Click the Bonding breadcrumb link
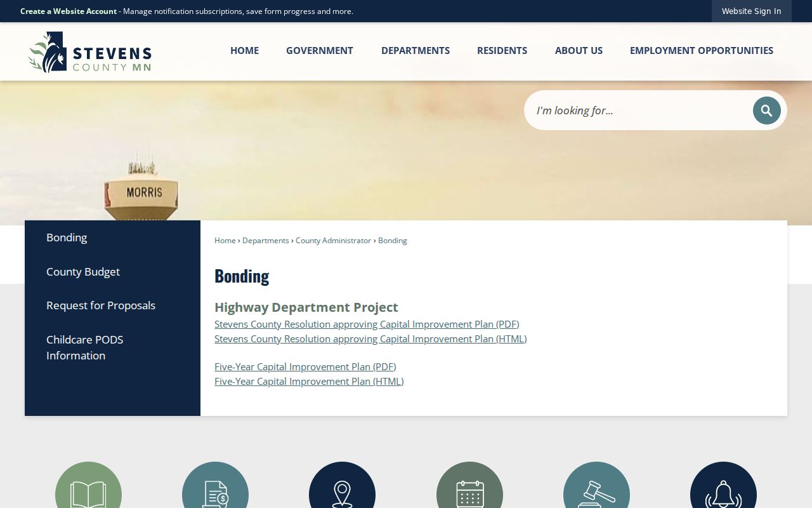The width and height of the screenshot is (812, 508). (393, 241)
